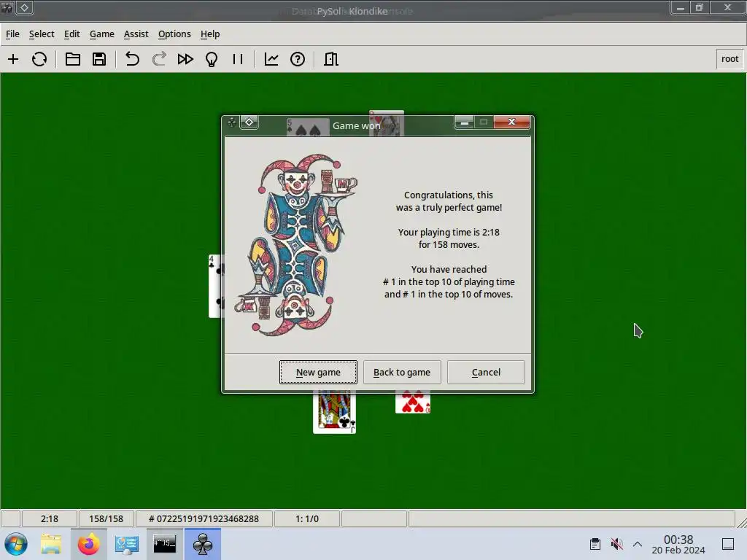Click the Back to game button
Screen dimensions: 747x560
pyautogui.click(x=402, y=372)
